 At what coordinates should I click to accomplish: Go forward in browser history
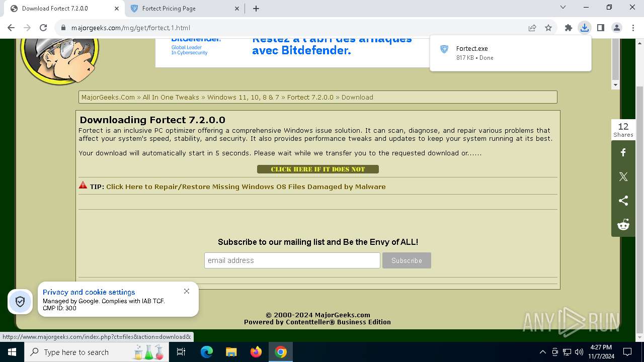click(x=27, y=28)
